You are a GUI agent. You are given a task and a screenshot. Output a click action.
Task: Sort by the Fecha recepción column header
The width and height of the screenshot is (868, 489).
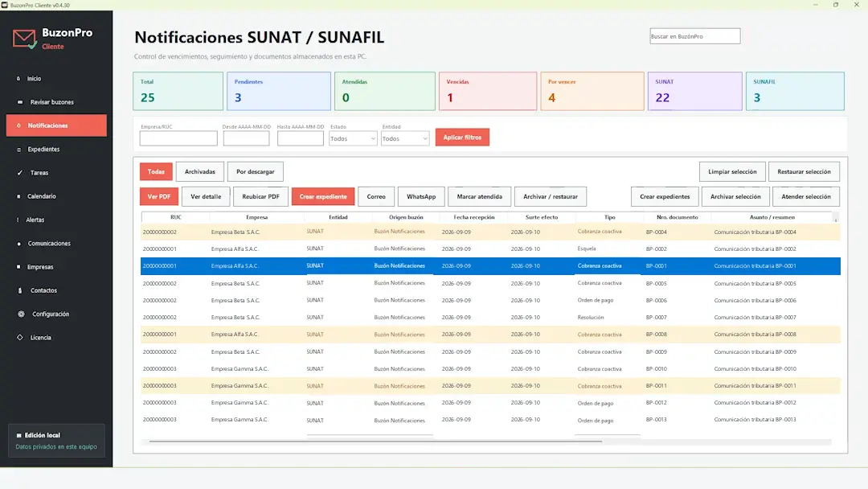coord(474,217)
